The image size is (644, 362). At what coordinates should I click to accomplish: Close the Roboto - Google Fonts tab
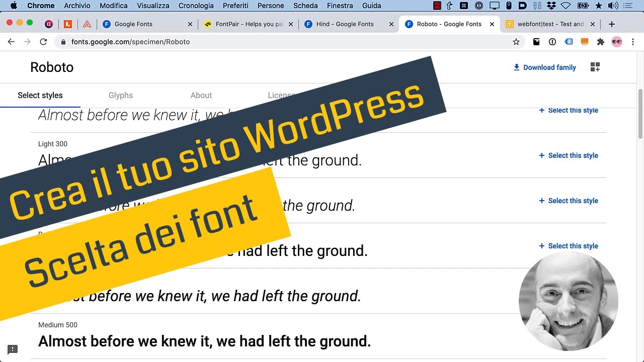[492, 24]
